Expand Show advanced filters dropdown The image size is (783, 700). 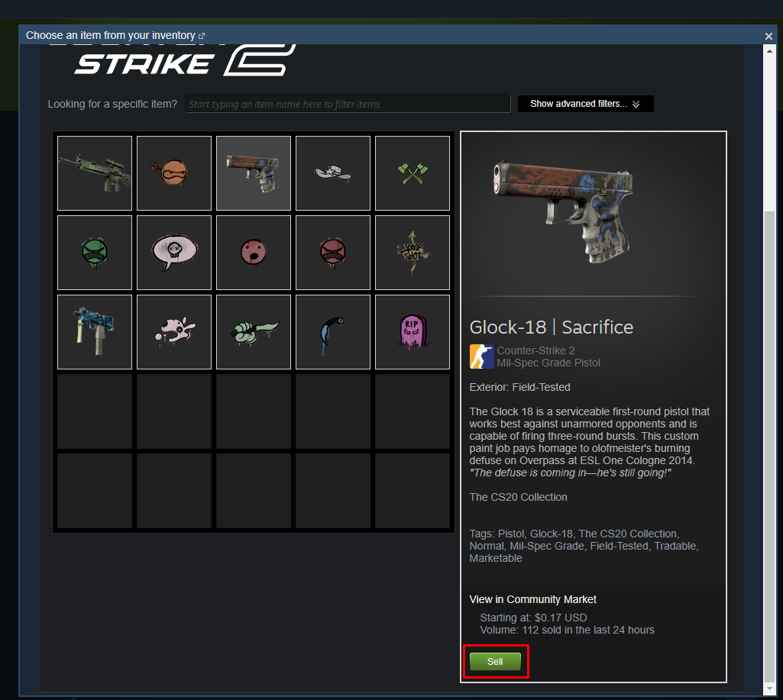585,104
